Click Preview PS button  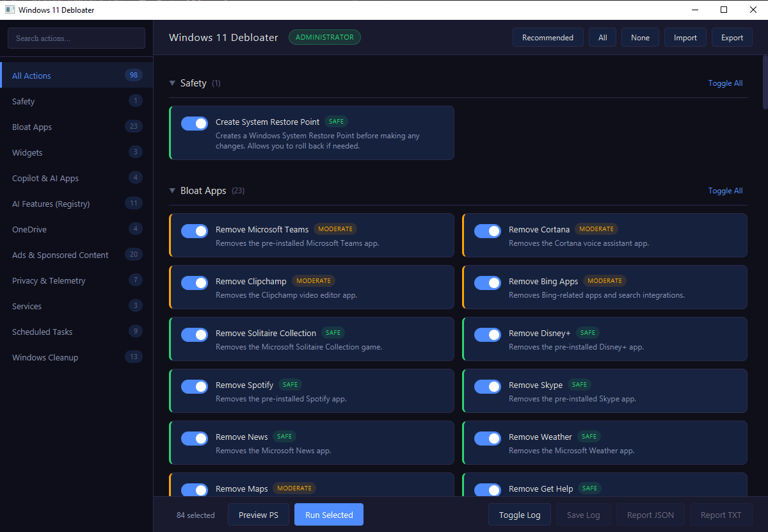tap(259, 515)
